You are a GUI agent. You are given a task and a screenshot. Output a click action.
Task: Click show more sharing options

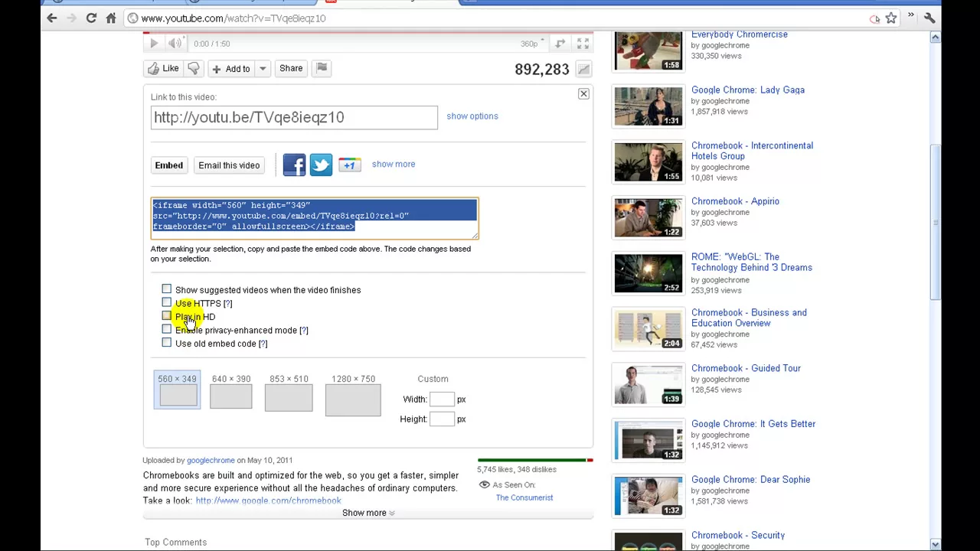(394, 164)
